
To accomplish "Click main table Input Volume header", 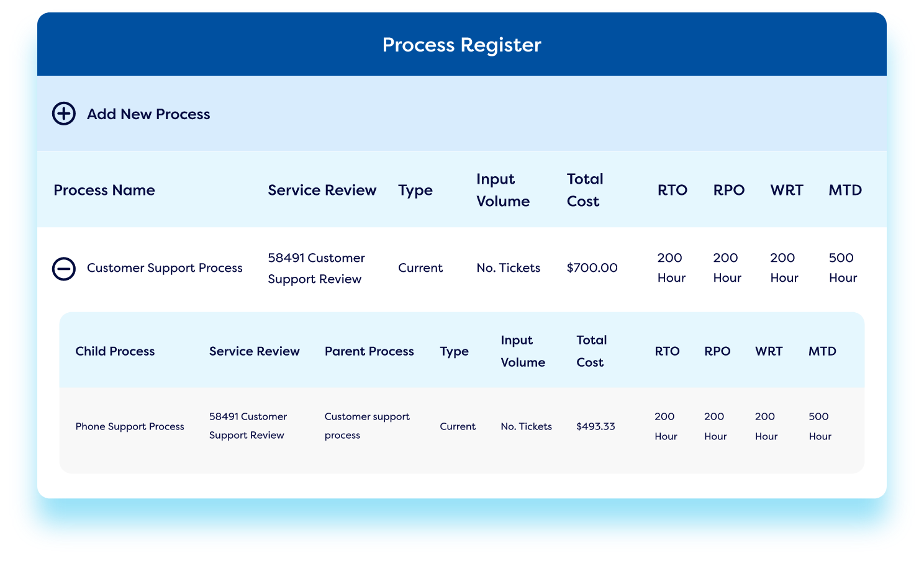I will pyautogui.click(x=503, y=190).
